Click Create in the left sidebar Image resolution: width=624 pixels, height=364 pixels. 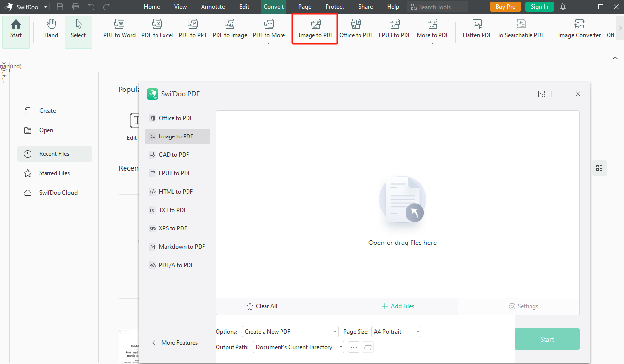coord(41,111)
